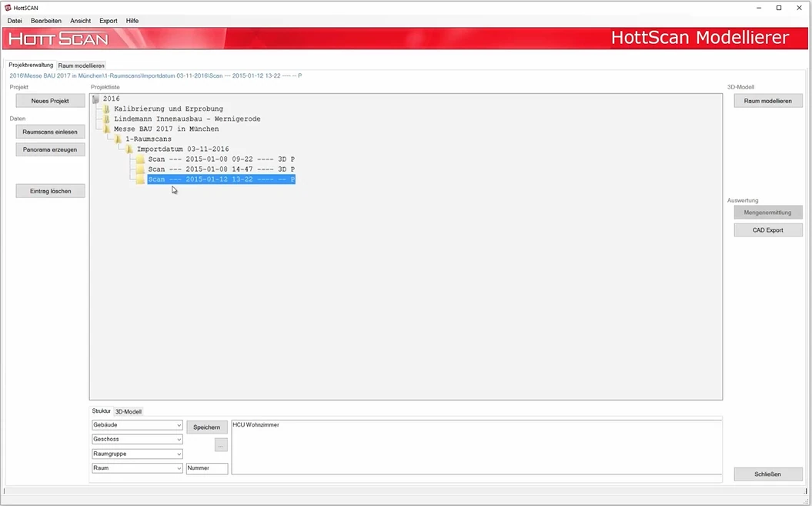Select the Struktur bottom tab

tap(102, 411)
